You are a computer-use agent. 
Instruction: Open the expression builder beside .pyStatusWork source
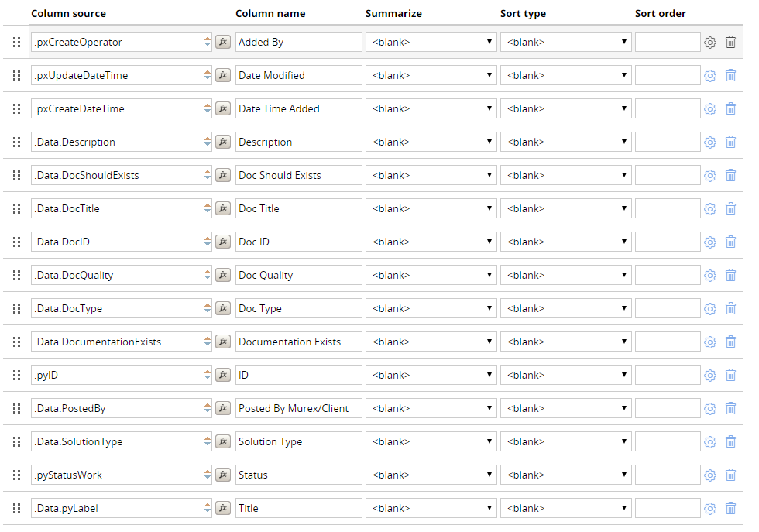(223, 475)
